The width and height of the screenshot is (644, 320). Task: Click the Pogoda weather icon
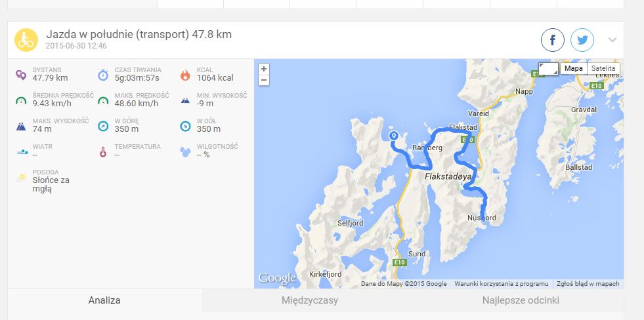pos(21,178)
